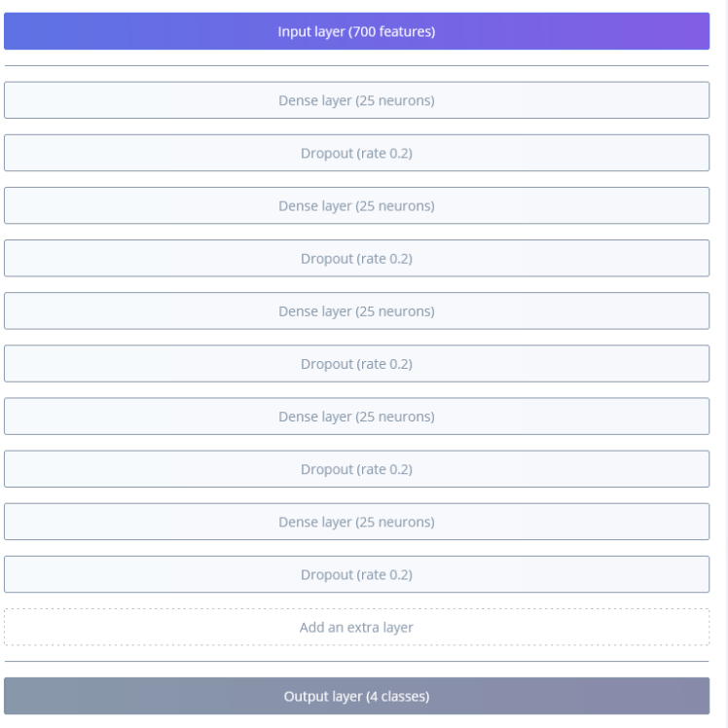Screen dimensions: 728x728
Task: Select the fourth Dropout (rate 0.2) row
Action: click(x=356, y=469)
